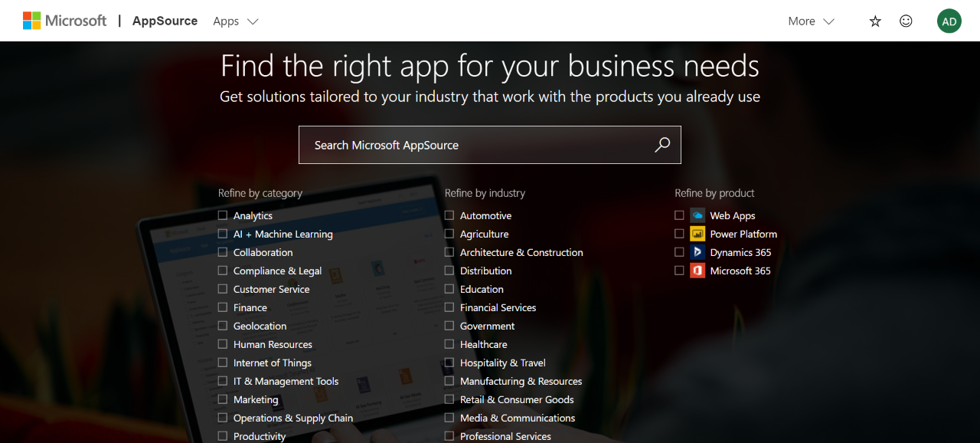
Task: Enable the Internet of Things checkbox
Action: (223, 363)
